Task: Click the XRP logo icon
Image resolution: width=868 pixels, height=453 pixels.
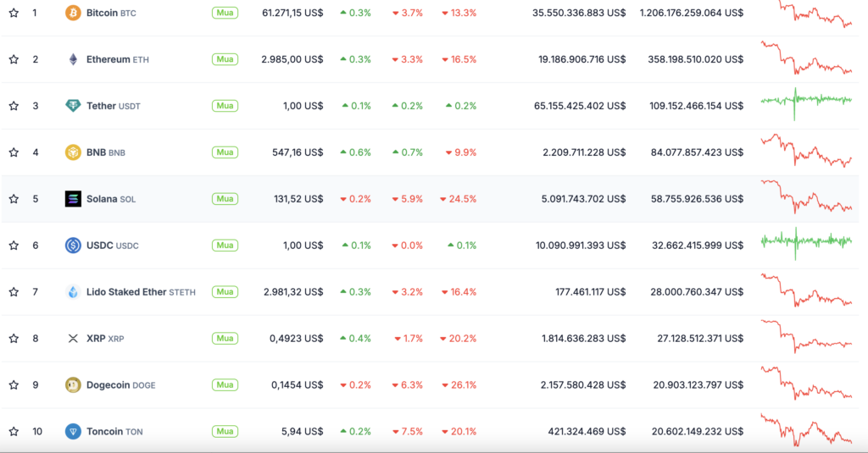Action: click(73, 338)
